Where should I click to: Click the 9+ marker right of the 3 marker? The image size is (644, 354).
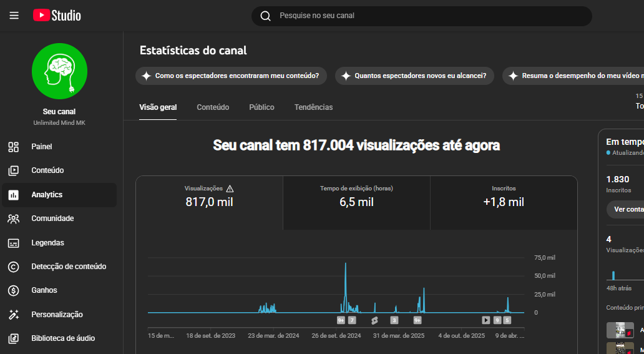[x=417, y=320]
